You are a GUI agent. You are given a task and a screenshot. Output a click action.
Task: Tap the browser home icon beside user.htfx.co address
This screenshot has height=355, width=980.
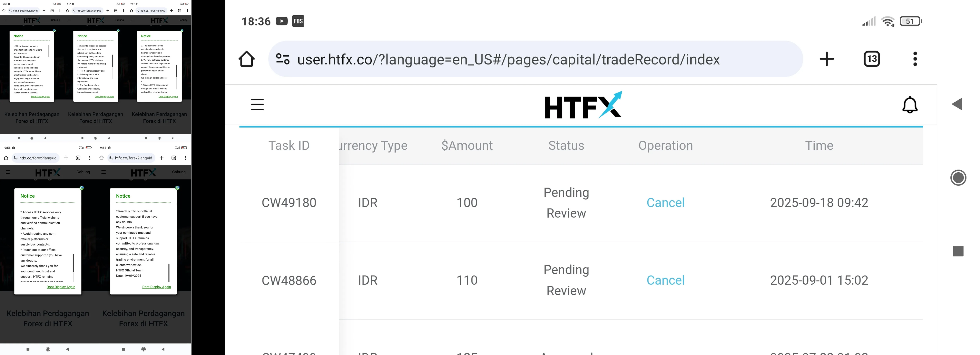[x=247, y=59]
